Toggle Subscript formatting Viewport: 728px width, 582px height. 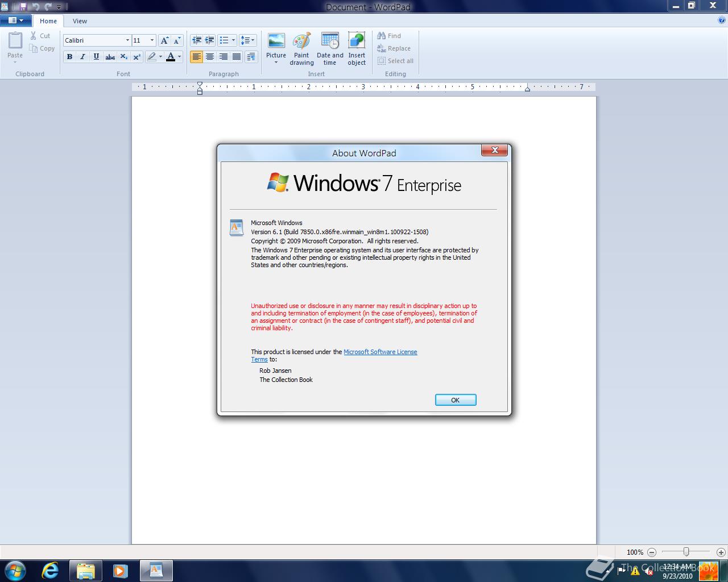tap(123, 57)
